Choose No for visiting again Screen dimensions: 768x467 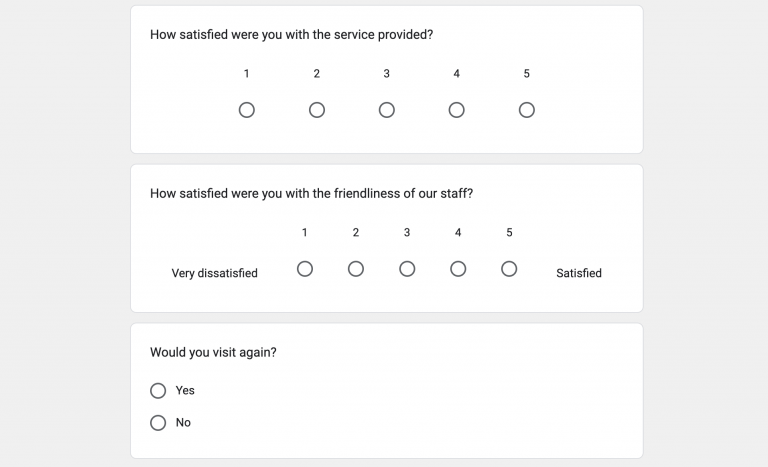158,423
